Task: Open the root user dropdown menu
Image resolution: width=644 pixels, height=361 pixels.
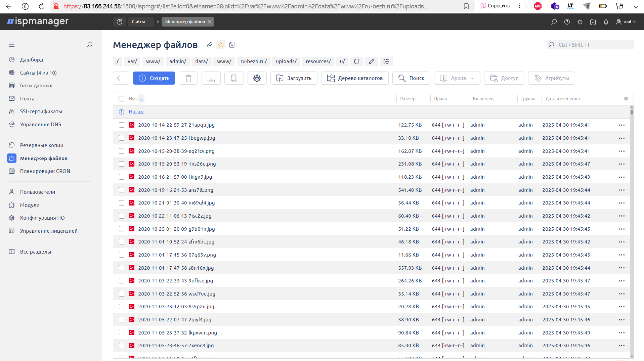Action: point(626,22)
